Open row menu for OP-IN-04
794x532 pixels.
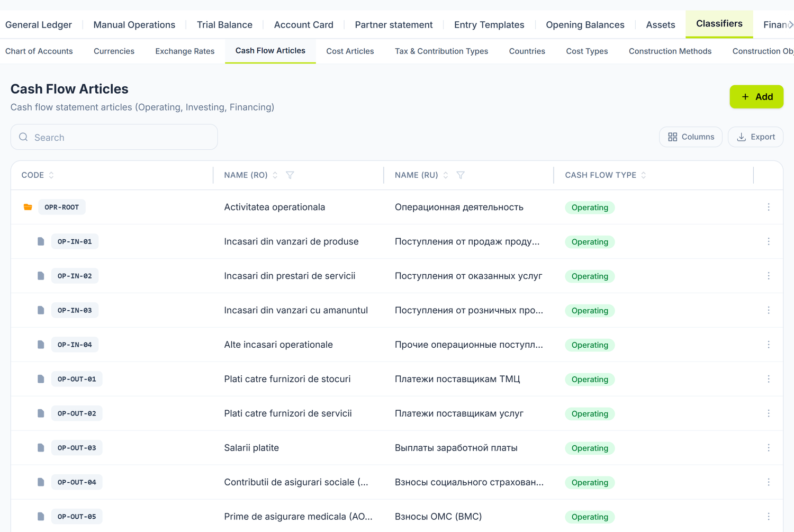click(x=769, y=345)
